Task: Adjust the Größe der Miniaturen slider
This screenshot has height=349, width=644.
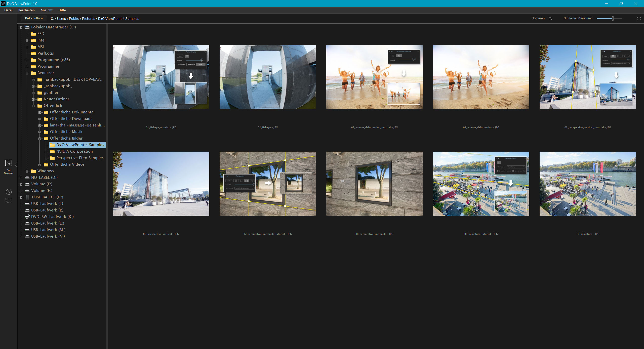Action: [x=613, y=19]
